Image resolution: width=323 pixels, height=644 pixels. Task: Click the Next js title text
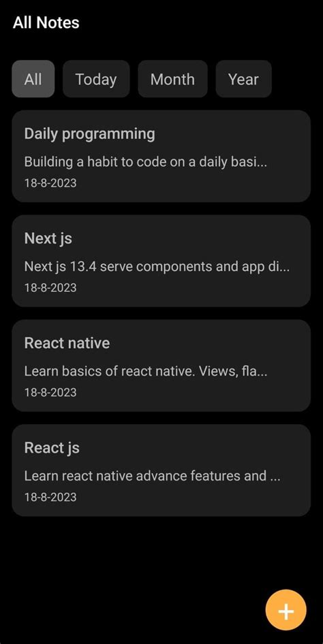point(48,239)
